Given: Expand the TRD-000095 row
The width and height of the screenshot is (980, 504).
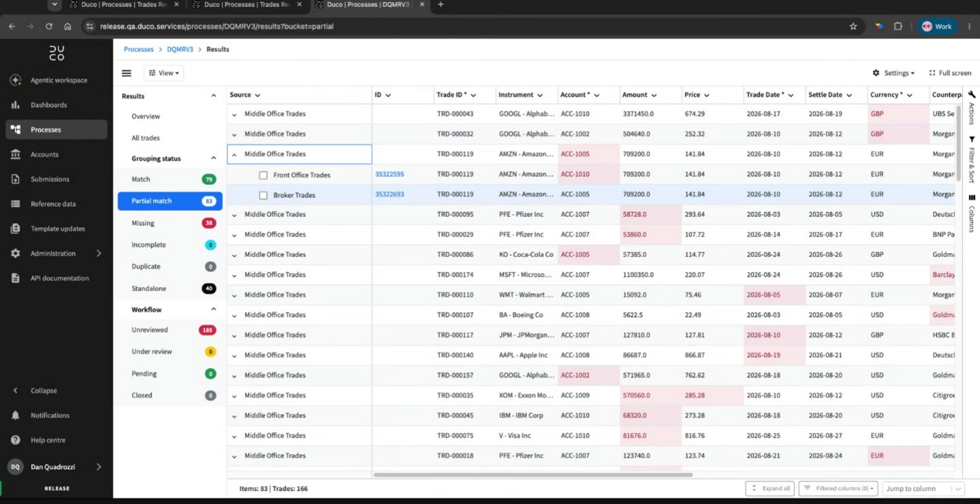Looking at the screenshot, I should (234, 215).
